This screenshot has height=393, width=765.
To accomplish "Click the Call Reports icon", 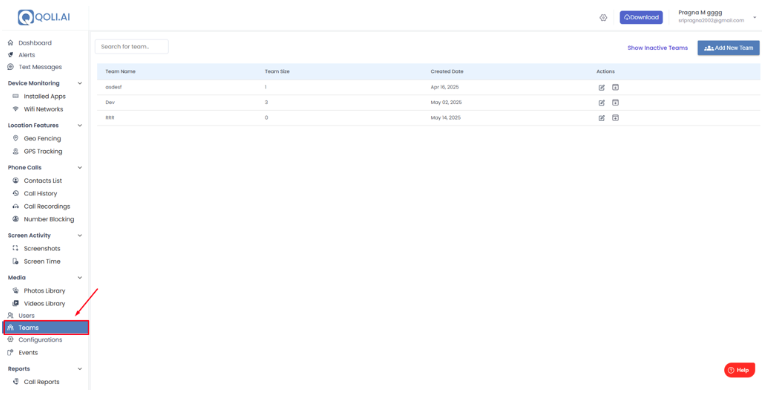I will coord(16,382).
